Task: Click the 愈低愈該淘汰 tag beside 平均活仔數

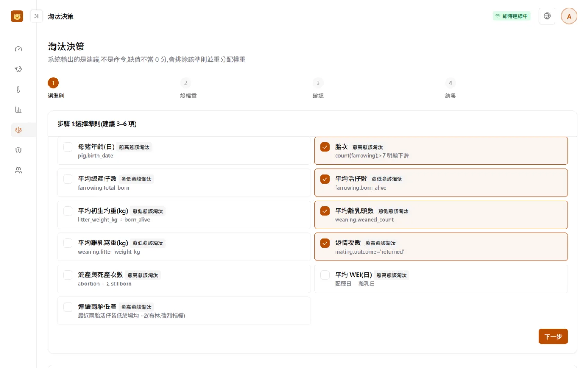Action: [387, 179]
